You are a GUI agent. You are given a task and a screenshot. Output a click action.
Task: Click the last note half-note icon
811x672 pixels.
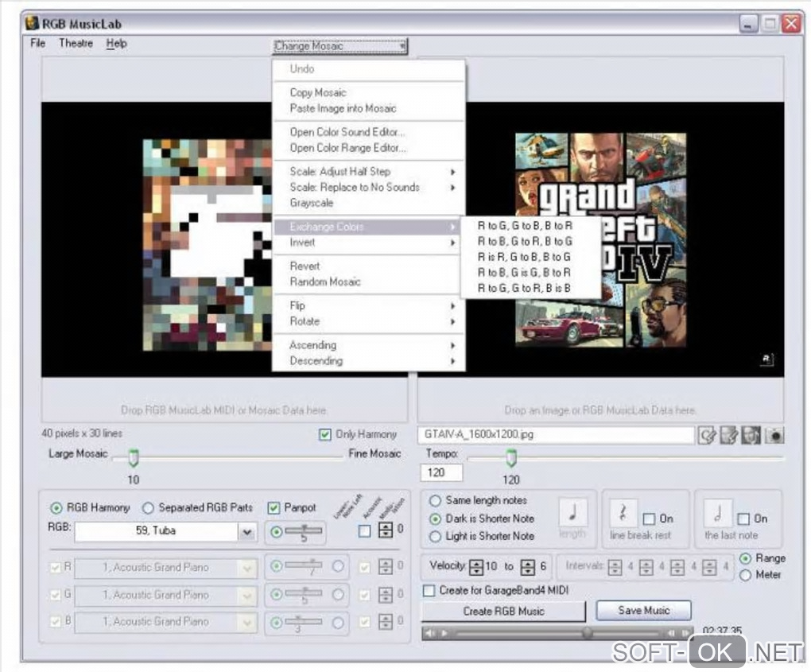point(718,513)
